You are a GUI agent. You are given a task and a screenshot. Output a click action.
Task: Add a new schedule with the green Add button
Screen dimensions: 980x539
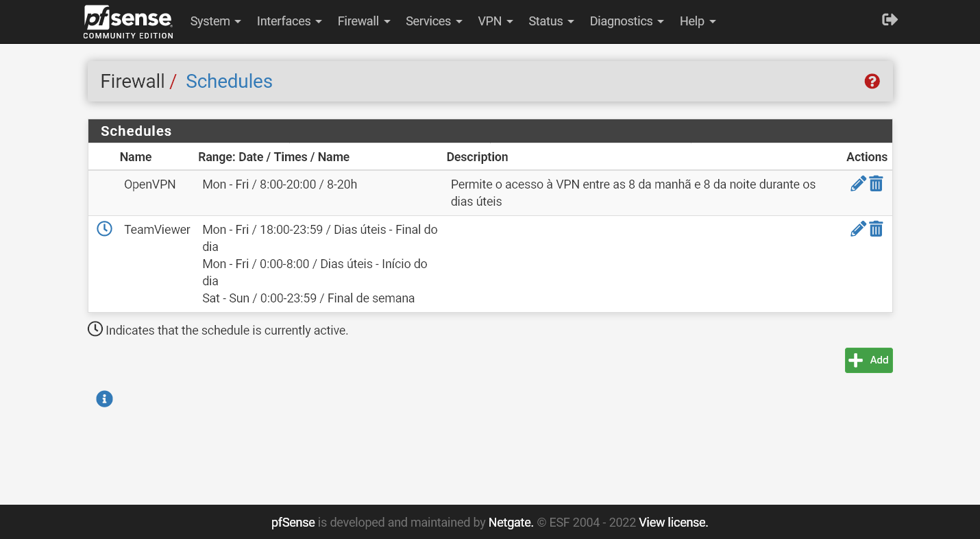coord(868,360)
